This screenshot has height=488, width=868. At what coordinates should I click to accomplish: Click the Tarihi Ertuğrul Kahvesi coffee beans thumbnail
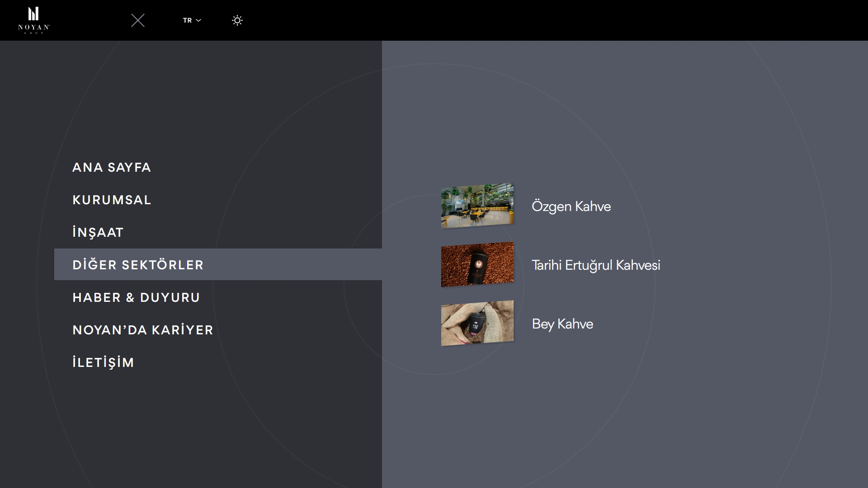tap(477, 264)
